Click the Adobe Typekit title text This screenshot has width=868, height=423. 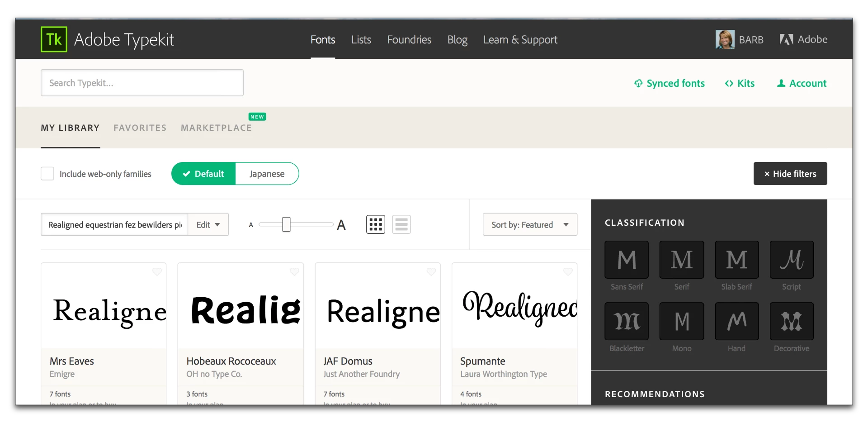(x=124, y=40)
